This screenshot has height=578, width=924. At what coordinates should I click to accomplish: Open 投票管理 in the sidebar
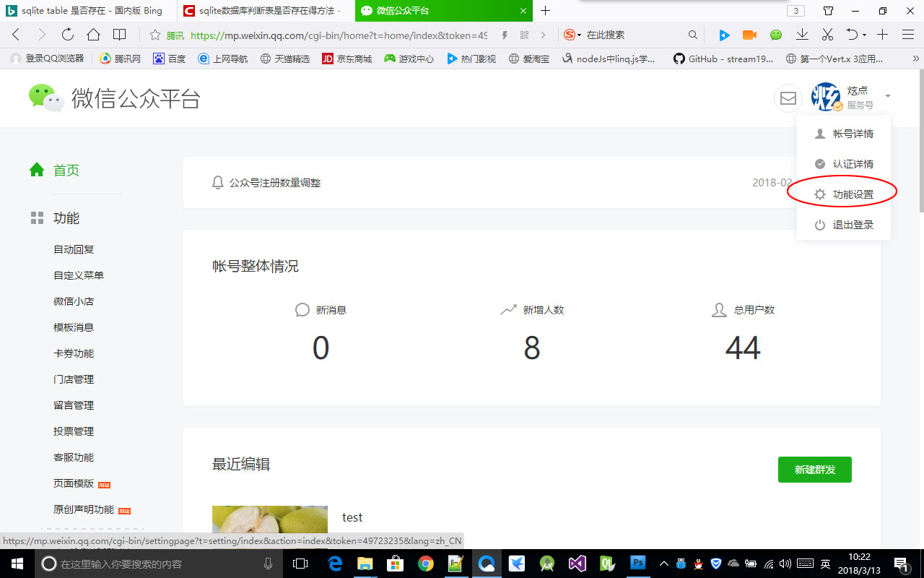click(x=74, y=431)
